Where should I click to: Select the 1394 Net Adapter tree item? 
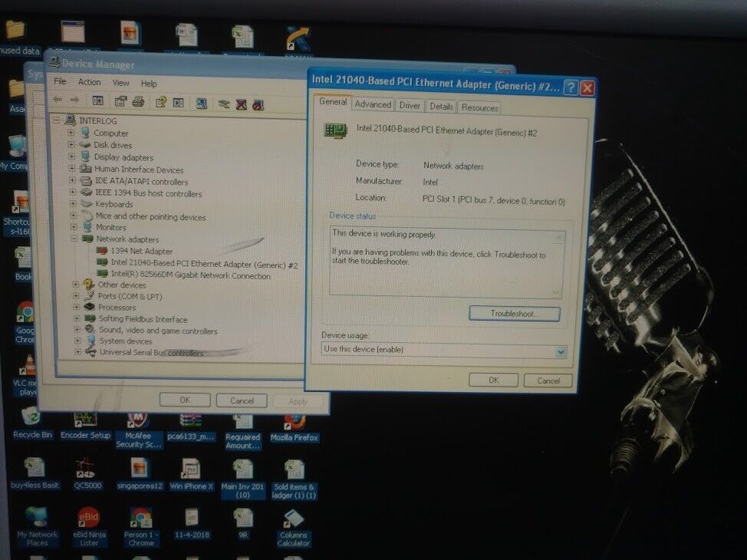point(141,251)
